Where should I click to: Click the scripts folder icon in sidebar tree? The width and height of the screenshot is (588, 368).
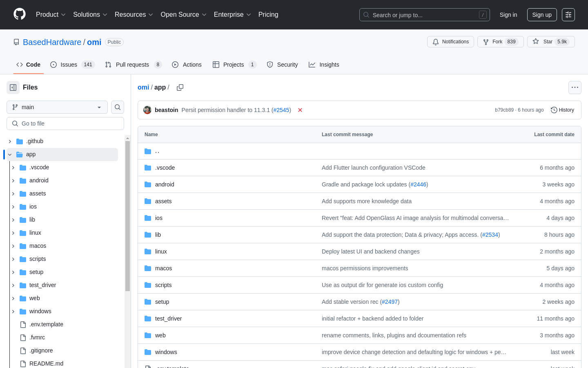click(x=23, y=259)
